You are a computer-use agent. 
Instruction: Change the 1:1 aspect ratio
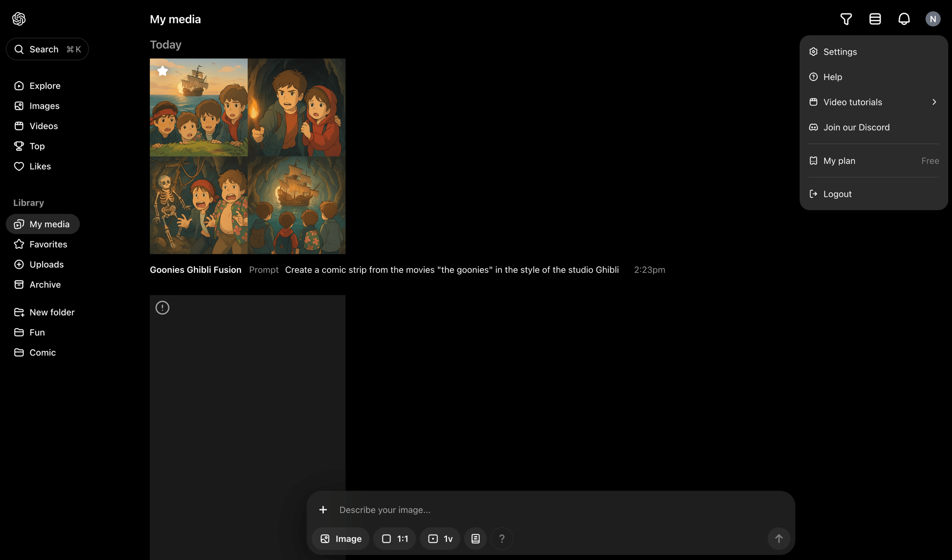[x=395, y=539]
